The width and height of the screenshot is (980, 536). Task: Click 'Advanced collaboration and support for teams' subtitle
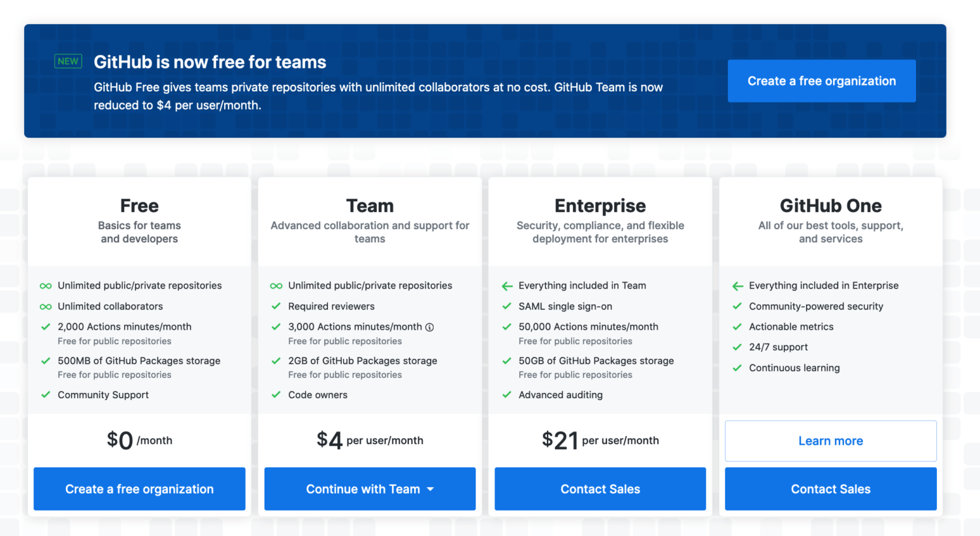[370, 232]
